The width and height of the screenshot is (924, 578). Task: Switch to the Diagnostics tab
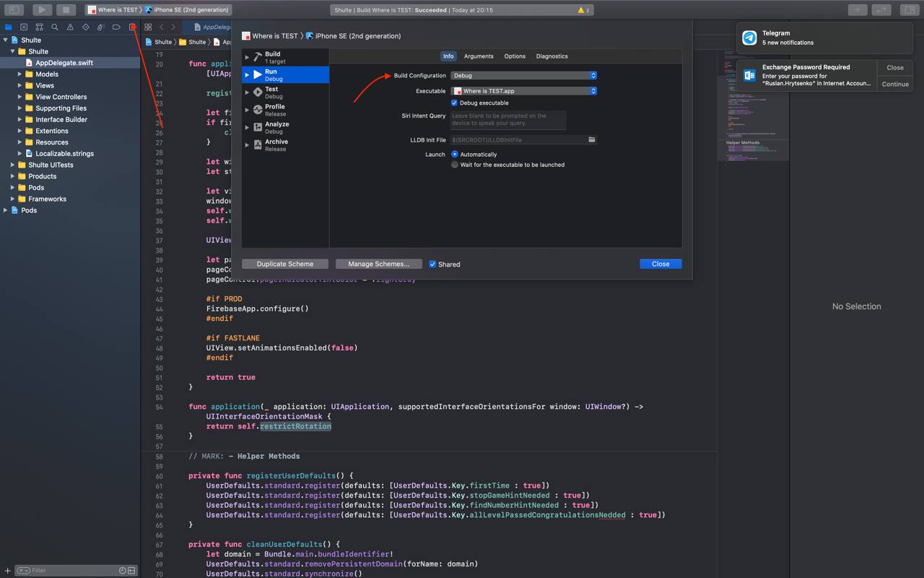[552, 56]
